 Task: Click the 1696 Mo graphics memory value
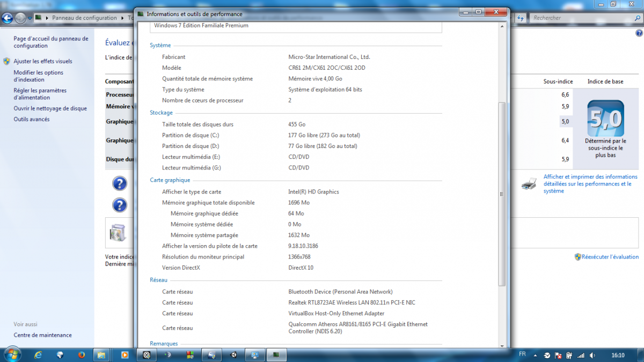[299, 203]
